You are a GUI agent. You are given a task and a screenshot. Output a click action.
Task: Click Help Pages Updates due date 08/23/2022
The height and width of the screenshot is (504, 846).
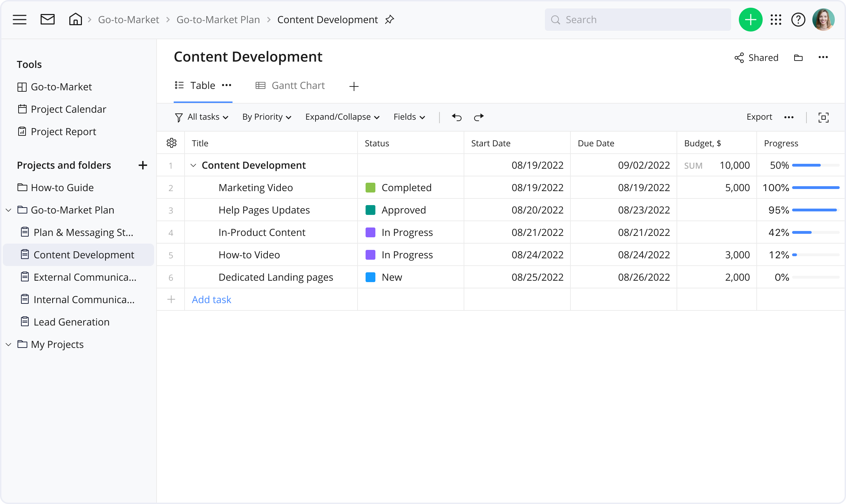tap(644, 210)
